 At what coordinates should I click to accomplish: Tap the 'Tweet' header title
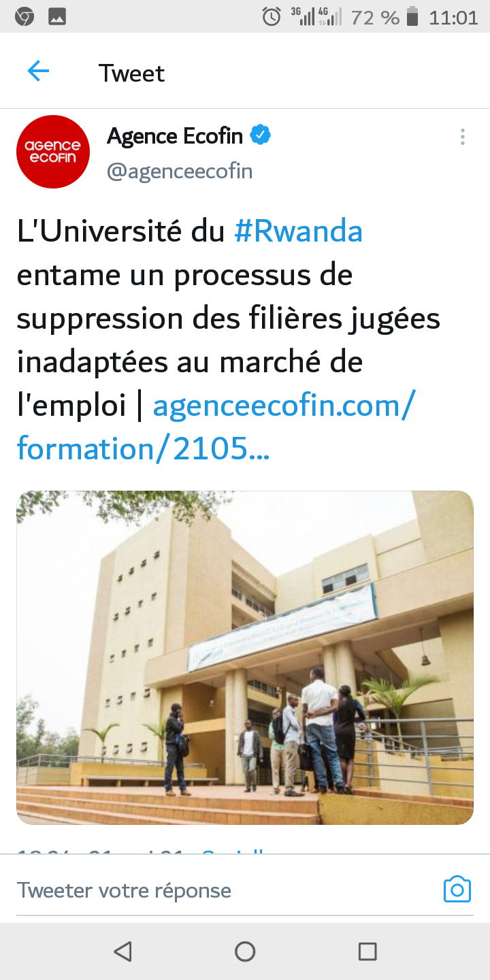click(x=131, y=73)
